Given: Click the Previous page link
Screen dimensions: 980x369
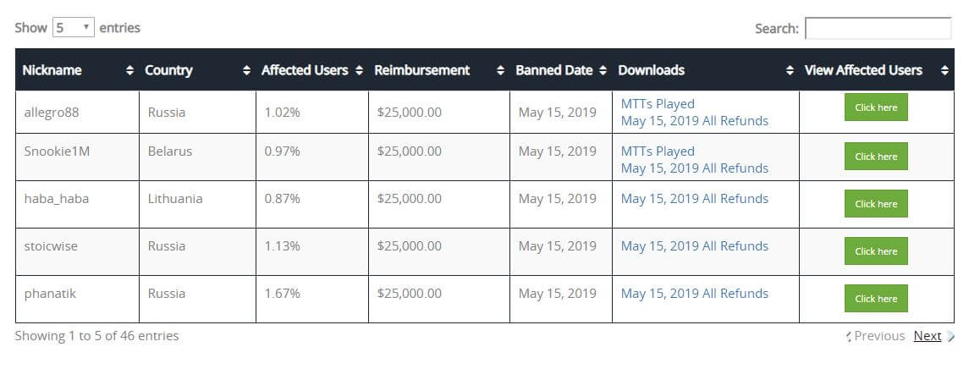Looking at the screenshot, I should pos(879,336).
